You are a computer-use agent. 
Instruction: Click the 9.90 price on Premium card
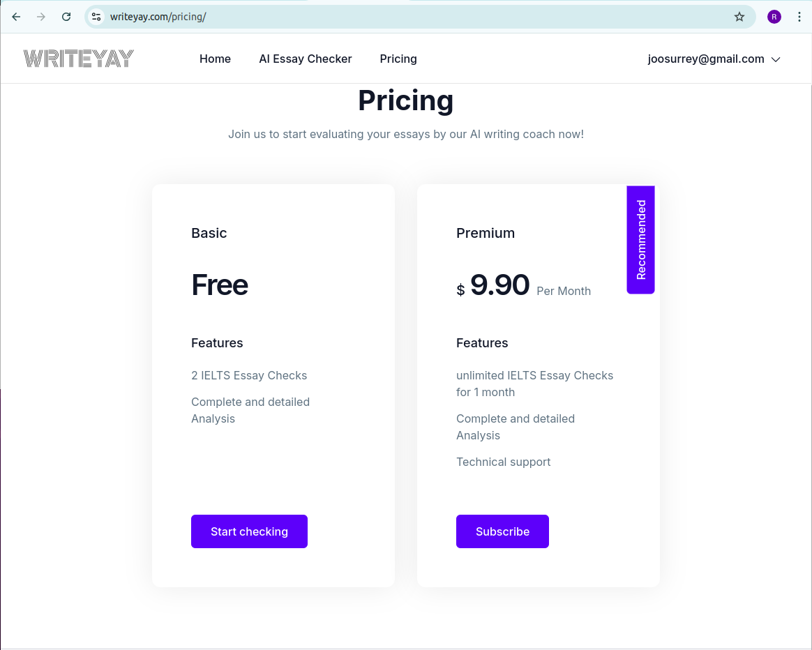499,285
